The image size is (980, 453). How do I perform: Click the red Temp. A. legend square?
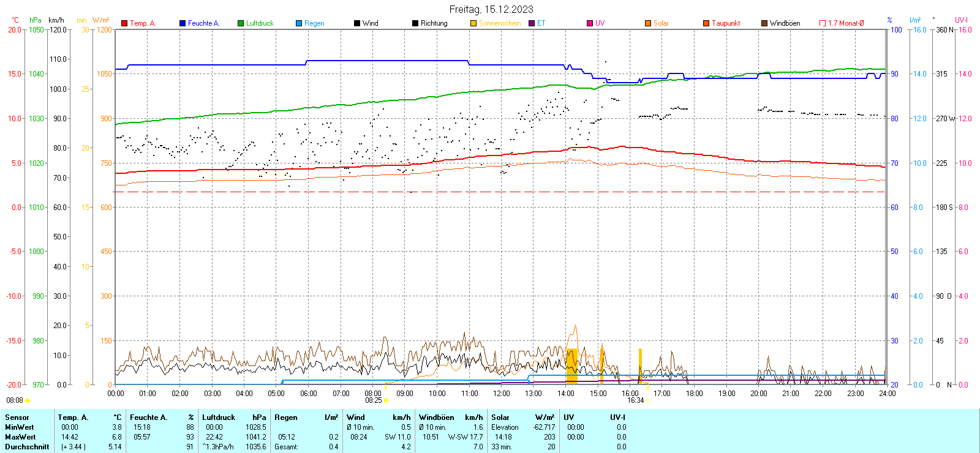coord(124,23)
